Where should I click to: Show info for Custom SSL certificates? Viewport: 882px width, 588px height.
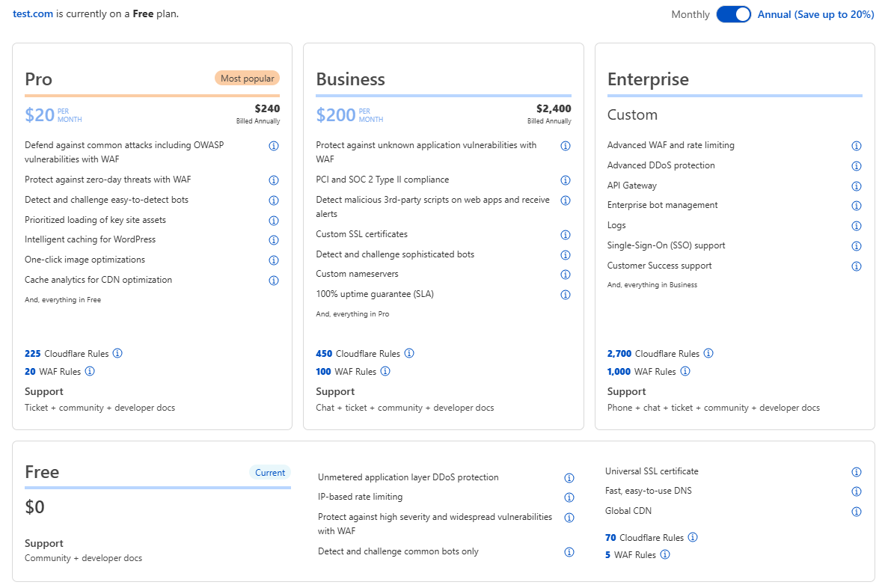(566, 235)
